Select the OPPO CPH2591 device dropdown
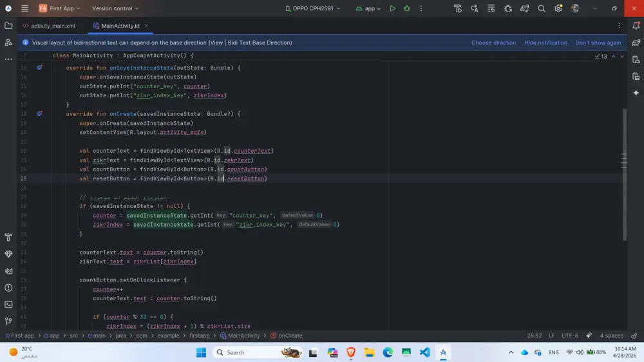 tap(313, 8)
